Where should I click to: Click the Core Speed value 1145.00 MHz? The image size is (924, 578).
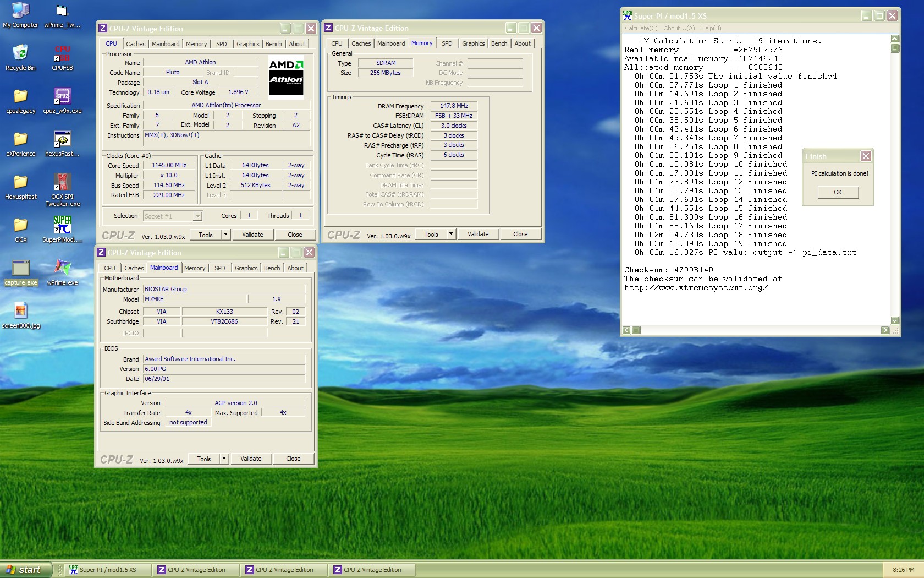point(169,166)
